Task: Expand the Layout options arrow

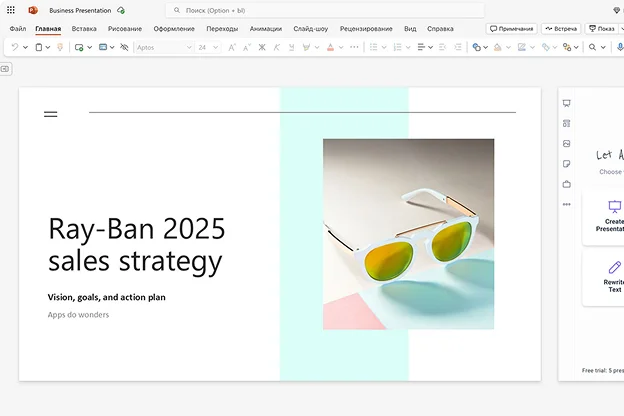Action: pyautogui.click(x=112, y=47)
